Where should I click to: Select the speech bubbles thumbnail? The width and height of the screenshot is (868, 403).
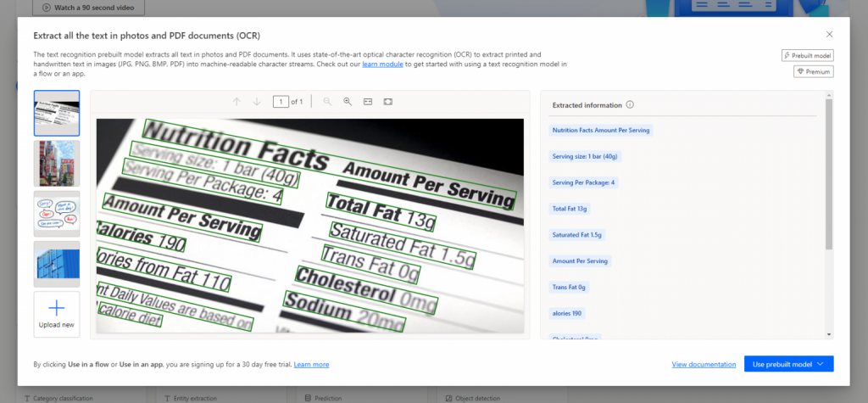pos(57,214)
